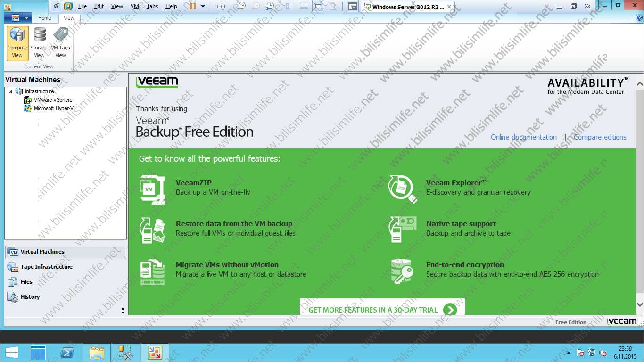Viewport: 644px width, 362px height.
Task: Click the VMware pause VM button
Action: pos(193,6)
